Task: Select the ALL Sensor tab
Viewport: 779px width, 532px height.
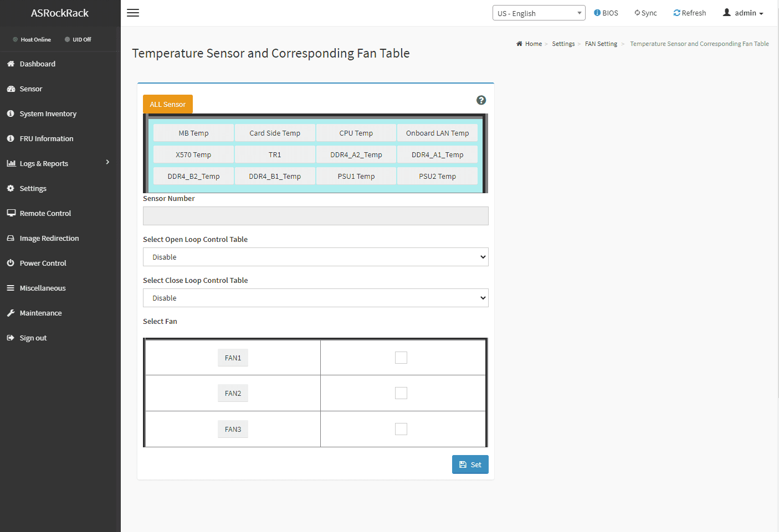Action: (167, 104)
